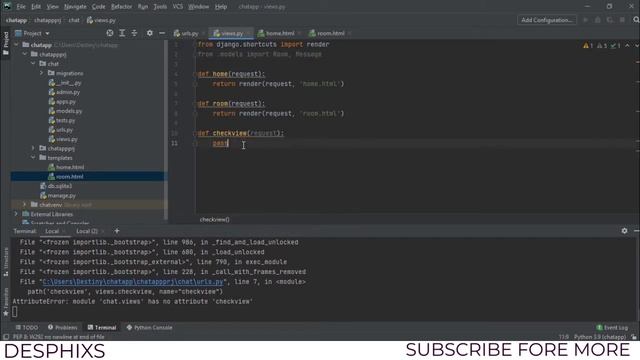Viewport: 640px width, 360px height.
Task: Close the room.html editor tab
Action: 349,33
